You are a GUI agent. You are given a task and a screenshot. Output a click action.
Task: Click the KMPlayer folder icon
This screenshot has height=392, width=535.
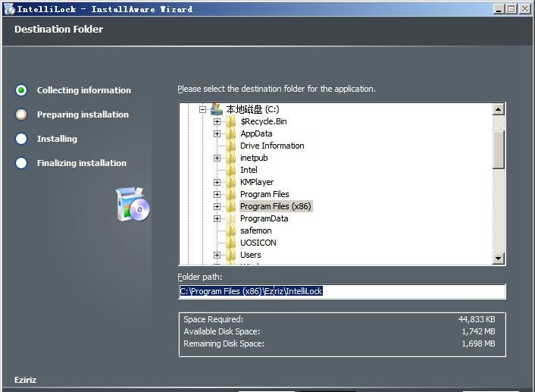pyautogui.click(x=231, y=182)
